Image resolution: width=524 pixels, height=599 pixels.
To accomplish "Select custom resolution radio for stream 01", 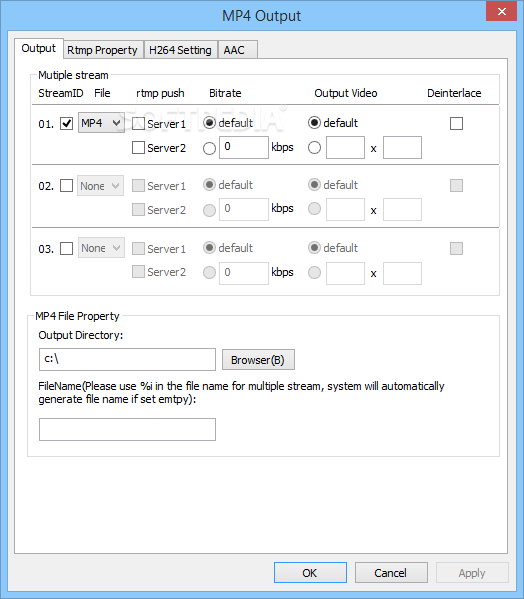I will coord(314,147).
